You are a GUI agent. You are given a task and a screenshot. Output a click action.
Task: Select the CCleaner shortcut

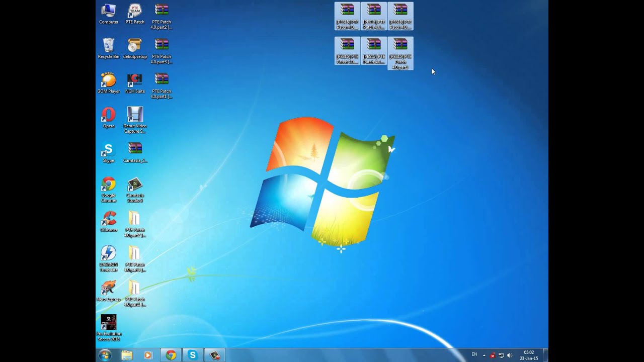point(109,222)
